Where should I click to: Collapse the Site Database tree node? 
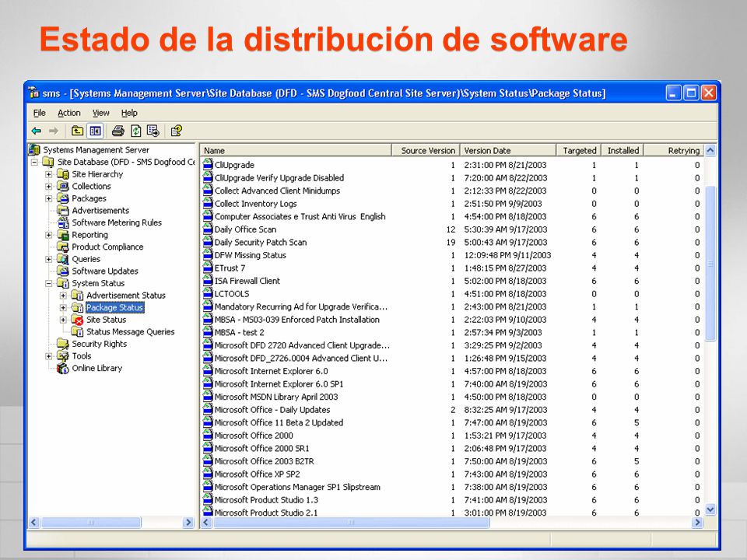tap(34, 163)
